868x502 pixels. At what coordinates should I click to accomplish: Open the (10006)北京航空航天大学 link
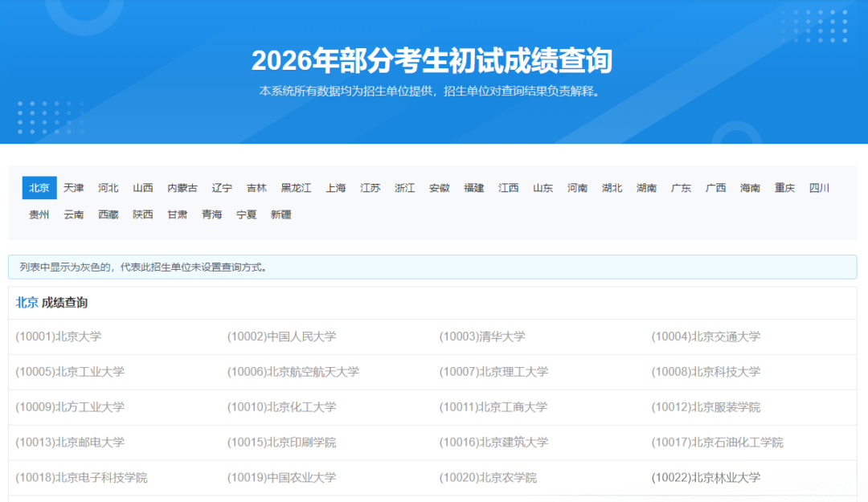point(291,372)
